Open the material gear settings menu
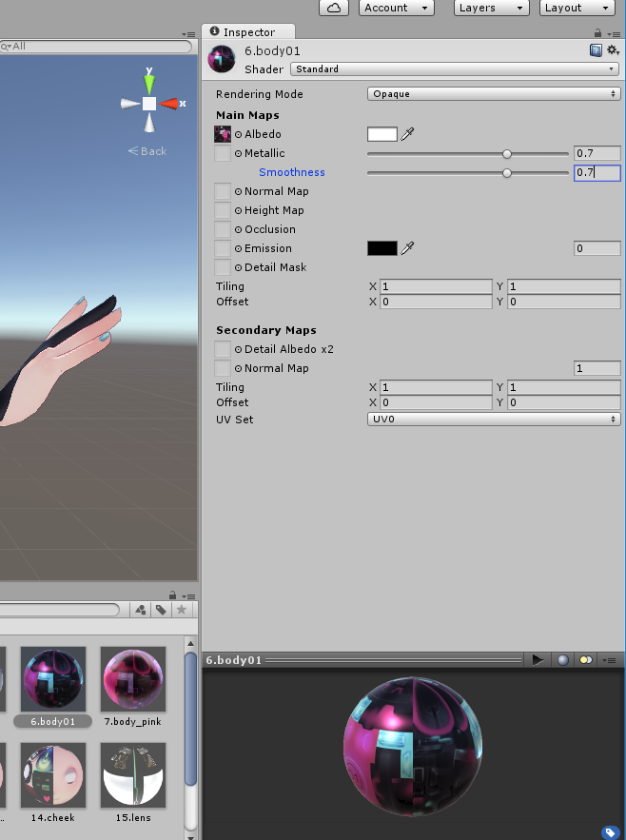The height and width of the screenshot is (840, 626). (x=613, y=50)
